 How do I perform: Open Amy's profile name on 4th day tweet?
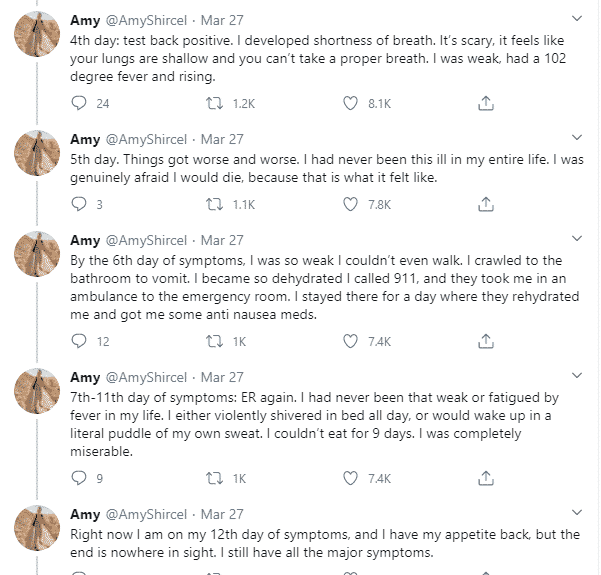pos(85,20)
